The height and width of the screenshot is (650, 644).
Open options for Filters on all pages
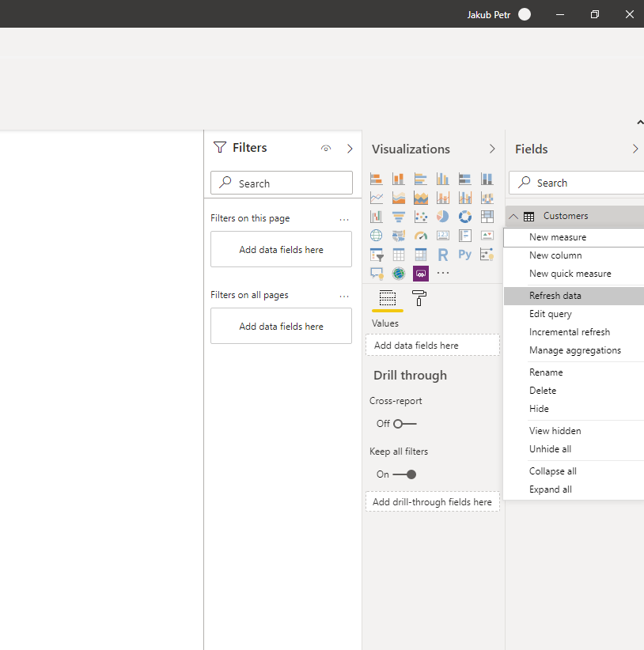pos(344,296)
